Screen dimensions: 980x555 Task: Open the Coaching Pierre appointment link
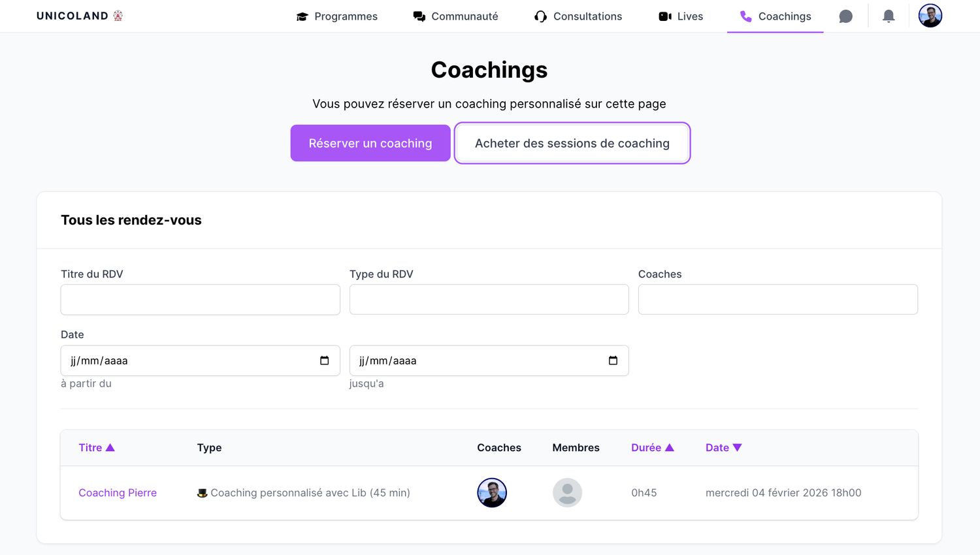coord(118,493)
